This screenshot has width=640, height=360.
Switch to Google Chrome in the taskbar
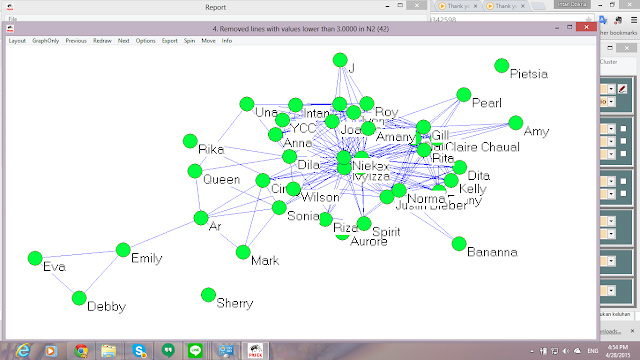point(81,351)
